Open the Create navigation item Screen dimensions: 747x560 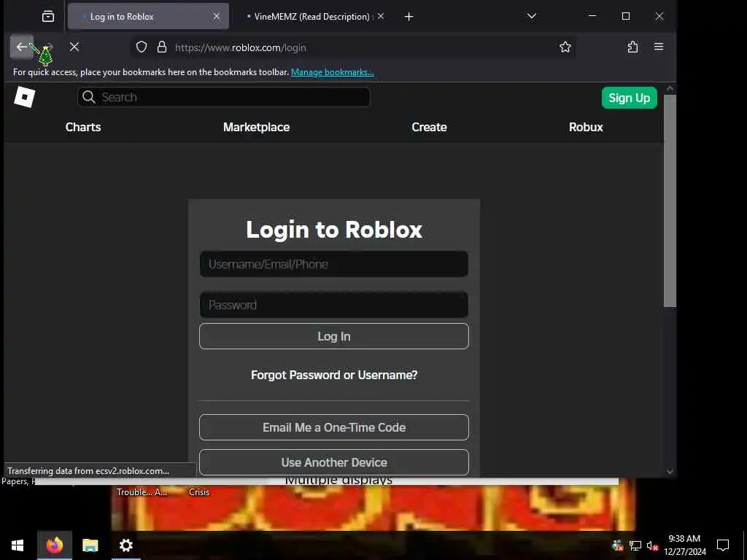pyautogui.click(x=429, y=127)
